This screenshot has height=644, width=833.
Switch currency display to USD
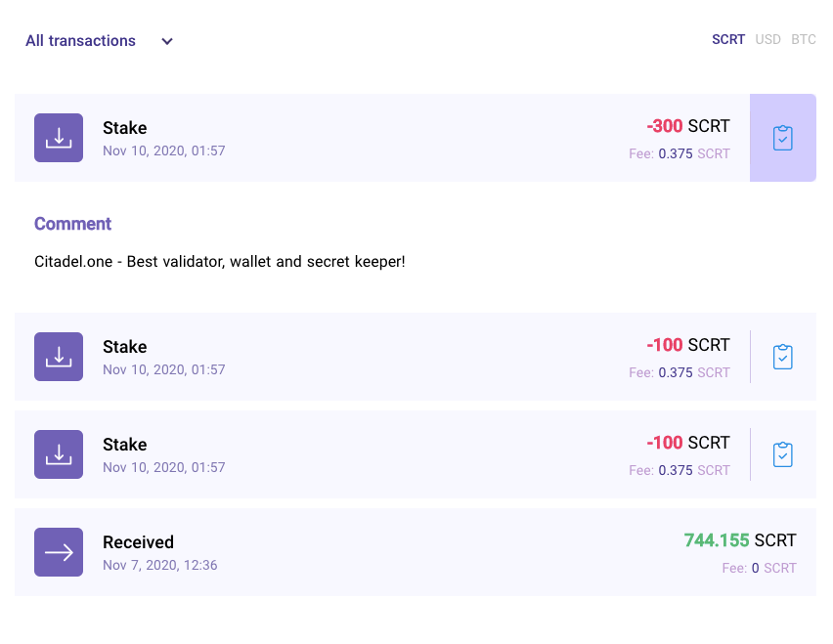[x=767, y=40]
